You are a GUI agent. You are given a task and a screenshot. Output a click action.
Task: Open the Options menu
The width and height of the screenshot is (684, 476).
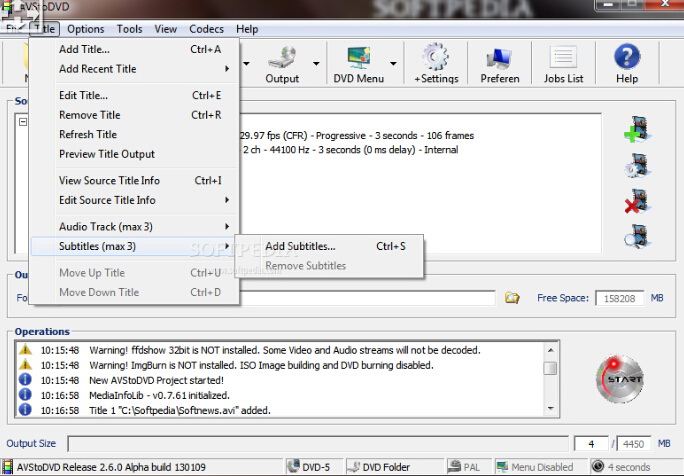click(x=86, y=29)
